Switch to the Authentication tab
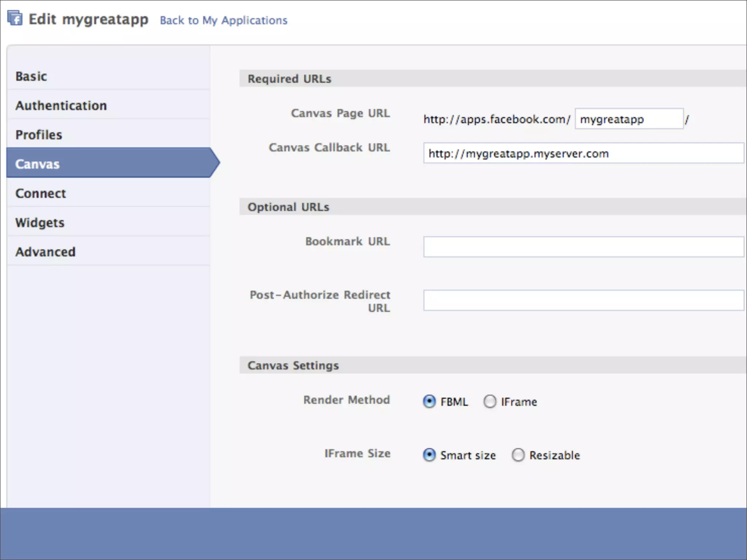This screenshot has width=747, height=560. (x=61, y=106)
